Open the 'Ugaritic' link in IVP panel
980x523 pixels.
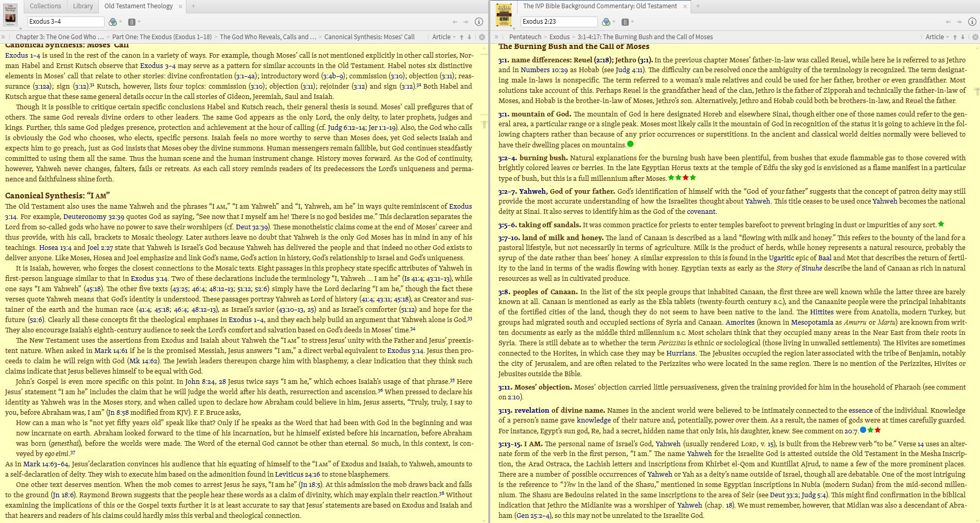[781, 258]
